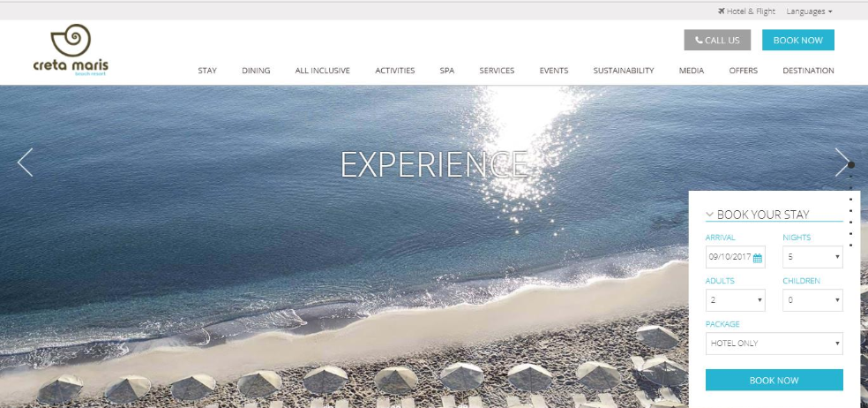Open the Dining menu item
This screenshot has height=408, width=868.
[256, 71]
